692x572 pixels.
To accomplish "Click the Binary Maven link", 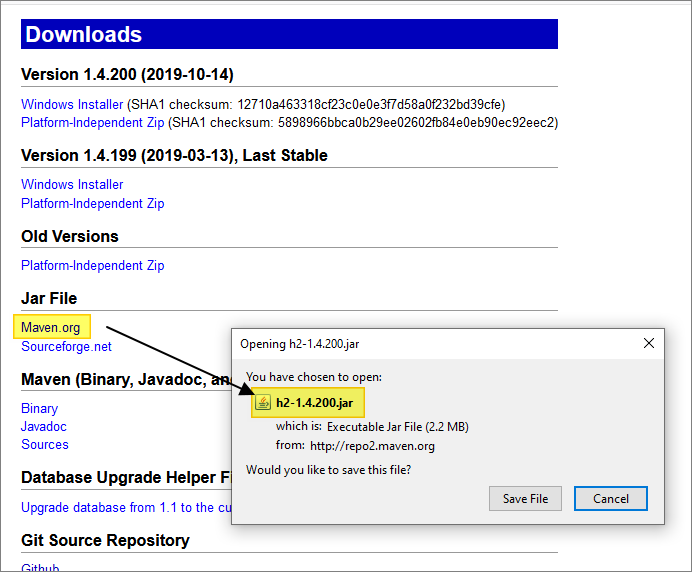I will (40, 408).
